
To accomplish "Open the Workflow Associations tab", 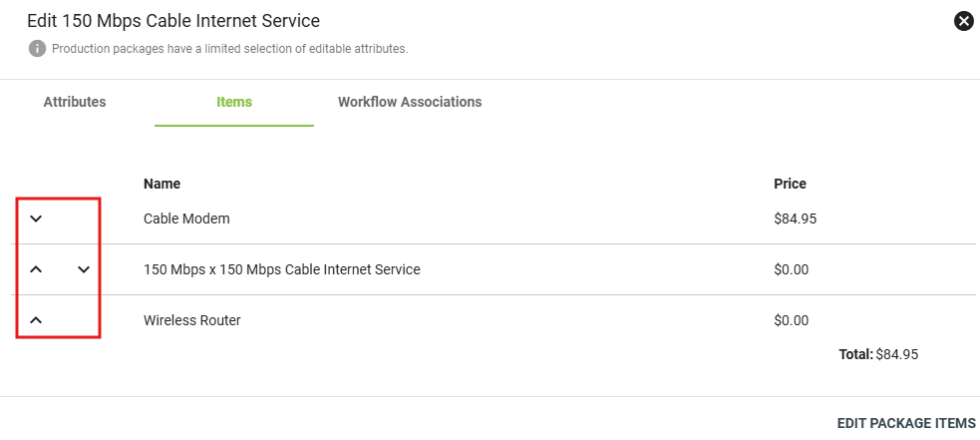I will 410,102.
